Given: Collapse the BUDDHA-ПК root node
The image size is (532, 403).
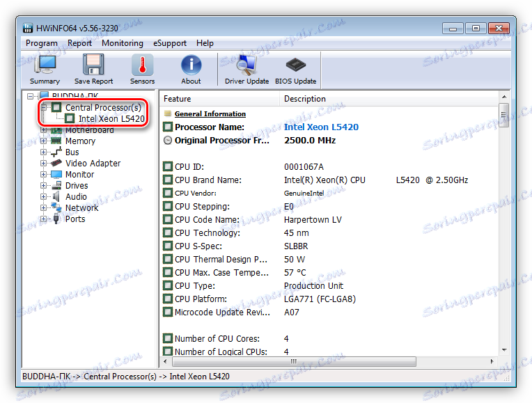Looking at the screenshot, I should pos(30,96).
